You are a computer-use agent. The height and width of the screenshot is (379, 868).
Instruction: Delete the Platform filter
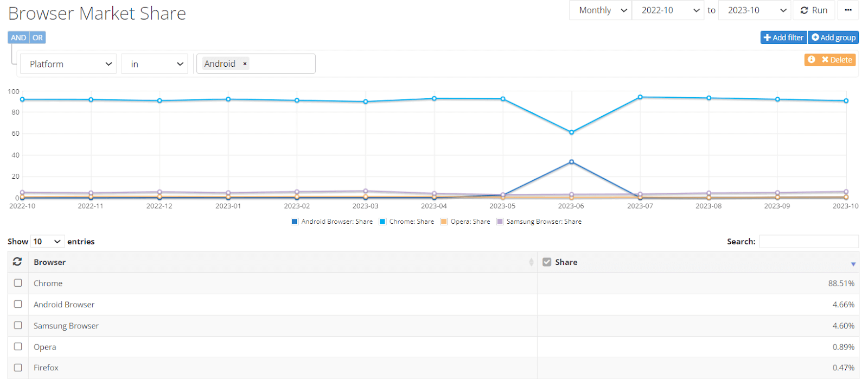[x=837, y=60]
